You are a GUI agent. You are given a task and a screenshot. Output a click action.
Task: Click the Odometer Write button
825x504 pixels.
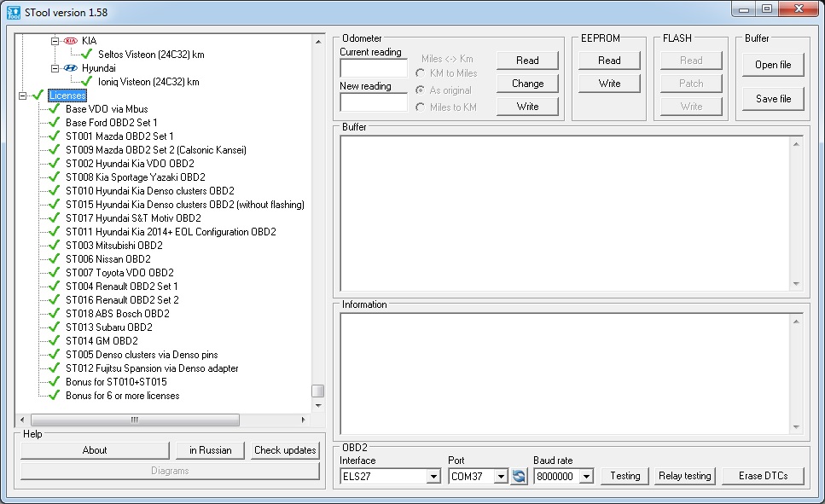(x=527, y=107)
